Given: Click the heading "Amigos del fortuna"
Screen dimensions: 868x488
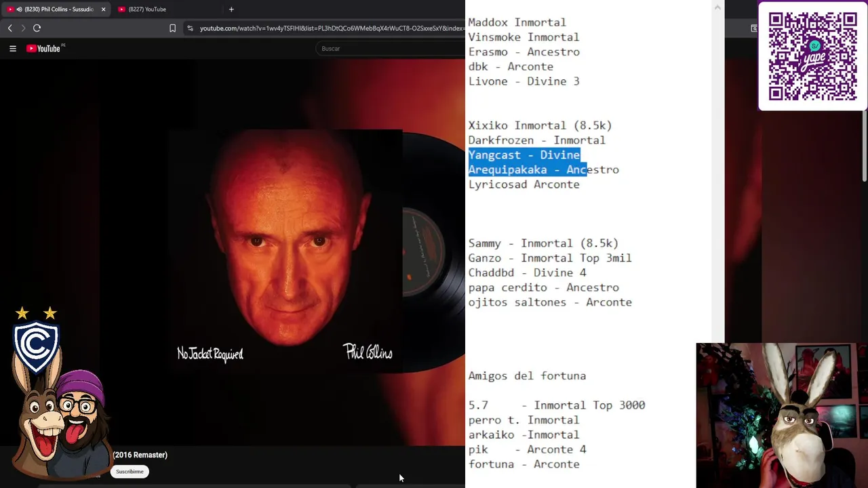Looking at the screenshot, I should point(527,376).
